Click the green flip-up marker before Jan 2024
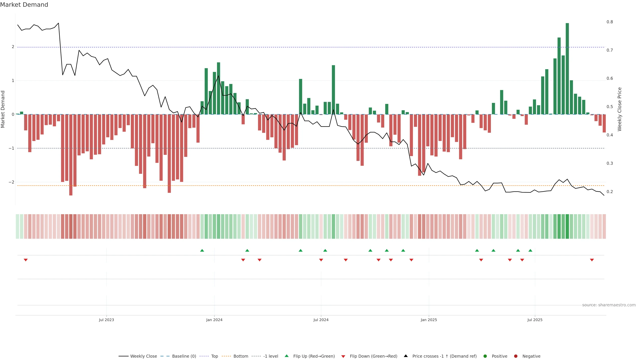Screen dimensions: 644x362 click(x=202, y=250)
